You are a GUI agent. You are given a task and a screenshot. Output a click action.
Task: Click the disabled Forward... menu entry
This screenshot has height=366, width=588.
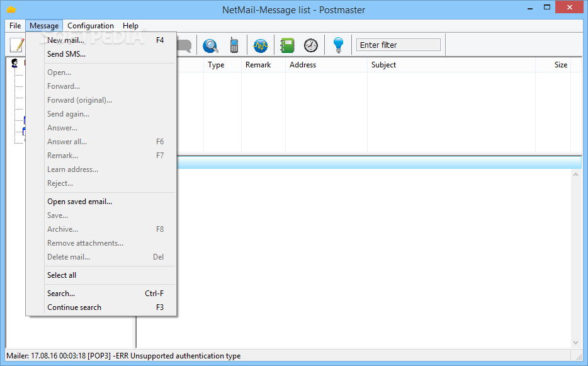pos(101,86)
